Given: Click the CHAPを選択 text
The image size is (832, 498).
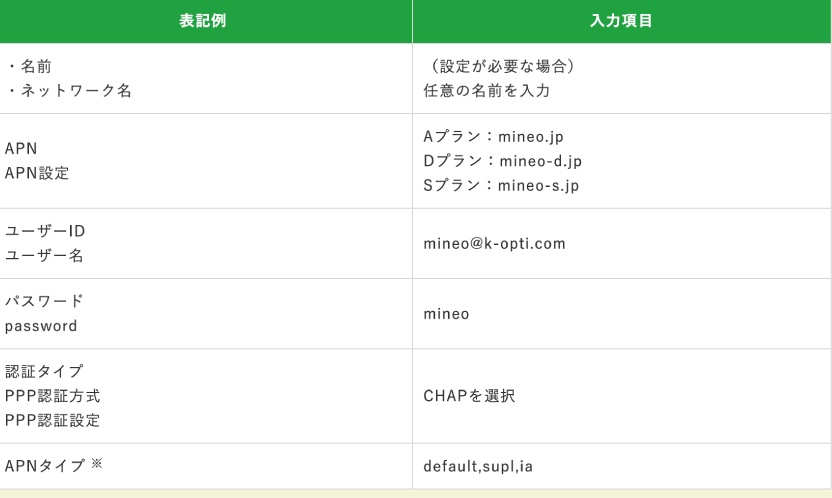Looking at the screenshot, I should 469,396.
